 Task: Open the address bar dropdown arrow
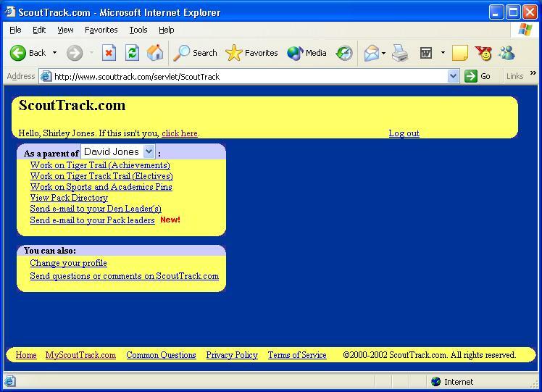[x=453, y=76]
